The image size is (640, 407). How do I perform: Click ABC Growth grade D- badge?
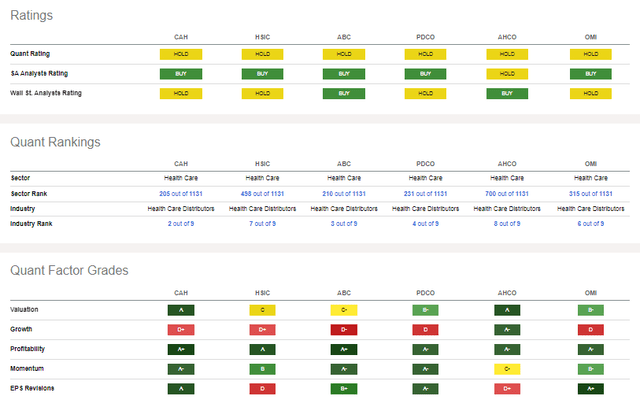[344, 330]
